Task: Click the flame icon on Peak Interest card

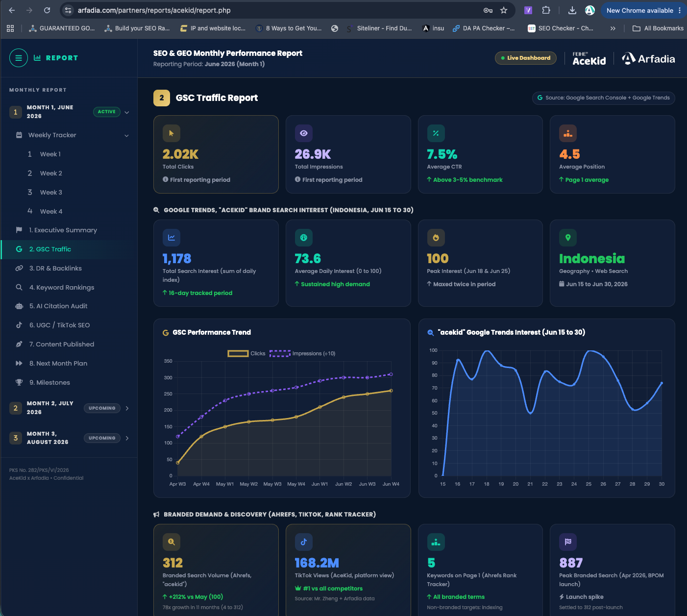Action: 436,238
